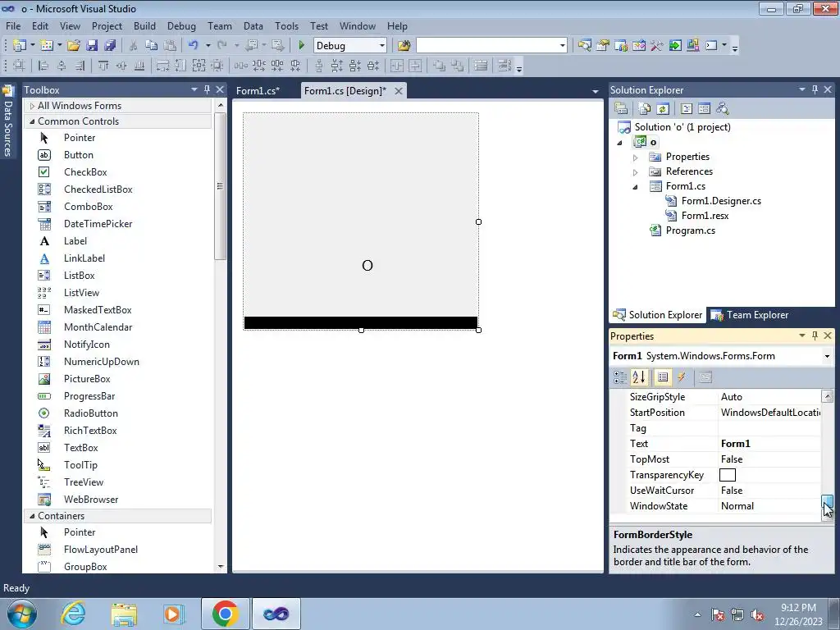The height and width of the screenshot is (630, 840).
Task: Select the RadioButton control in the Toolbox
Action: click(90, 413)
